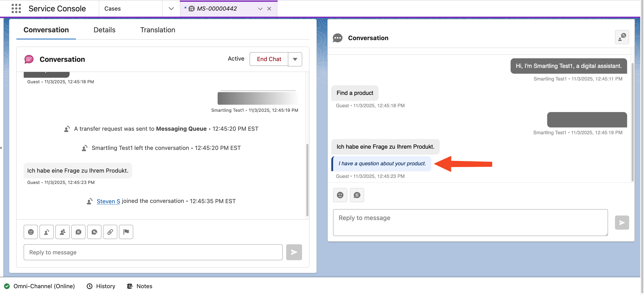
Task: Switch to the Details tab
Action: 104,30
